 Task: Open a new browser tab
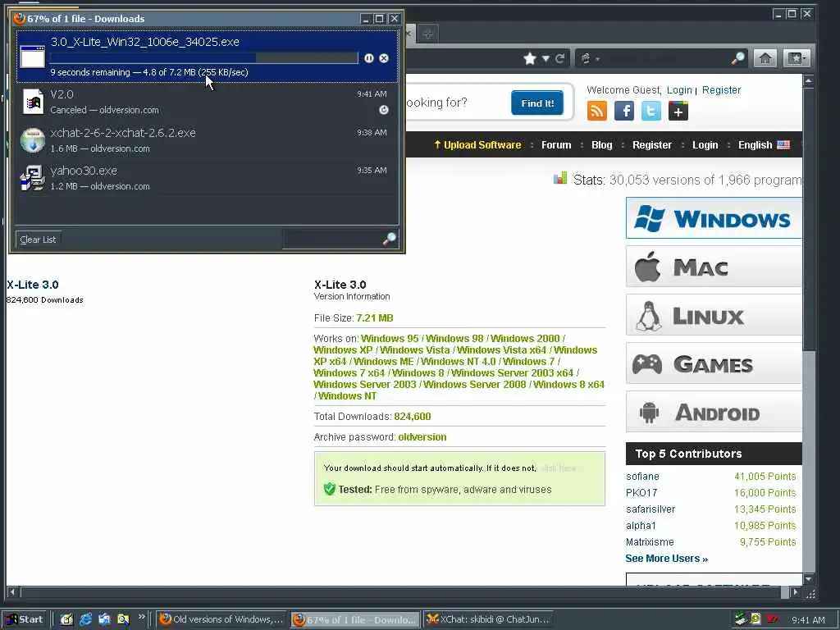(x=427, y=34)
